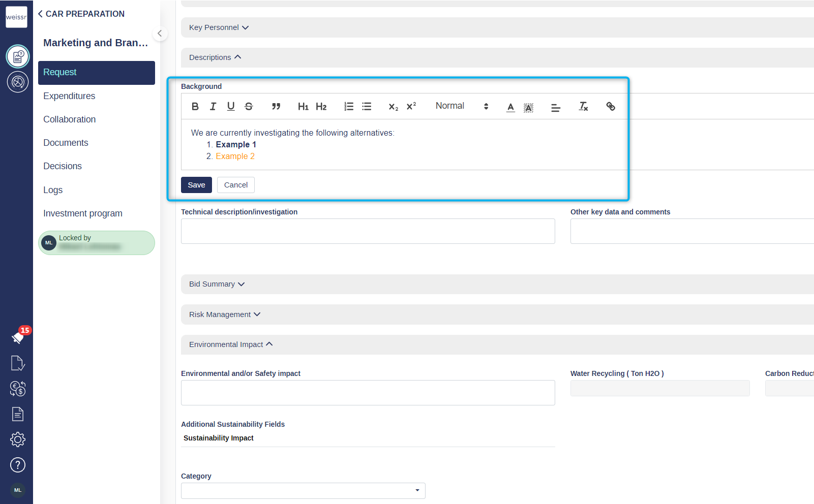The width and height of the screenshot is (814, 504).
Task: Toggle bold formatting in Background editor
Action: [x=195, y=106]
